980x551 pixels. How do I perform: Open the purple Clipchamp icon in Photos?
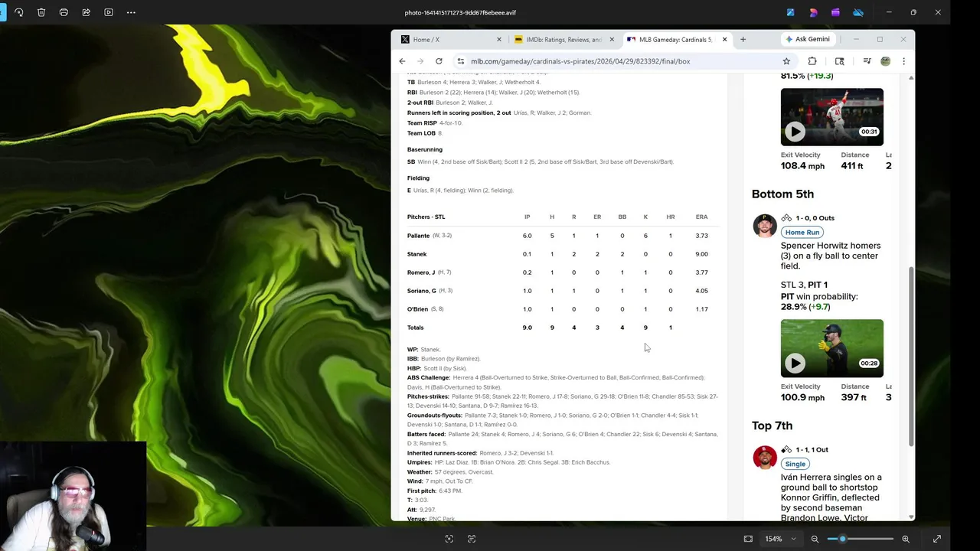click(x=835, y=12)
